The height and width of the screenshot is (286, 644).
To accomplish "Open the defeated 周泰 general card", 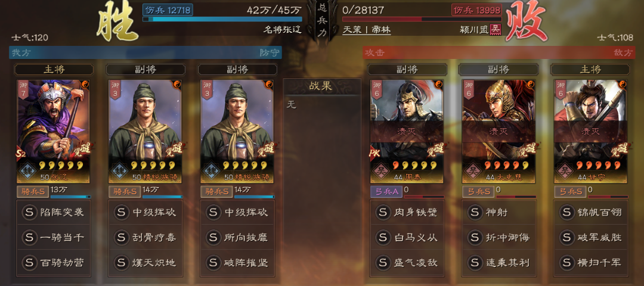I will pos(407,131).
